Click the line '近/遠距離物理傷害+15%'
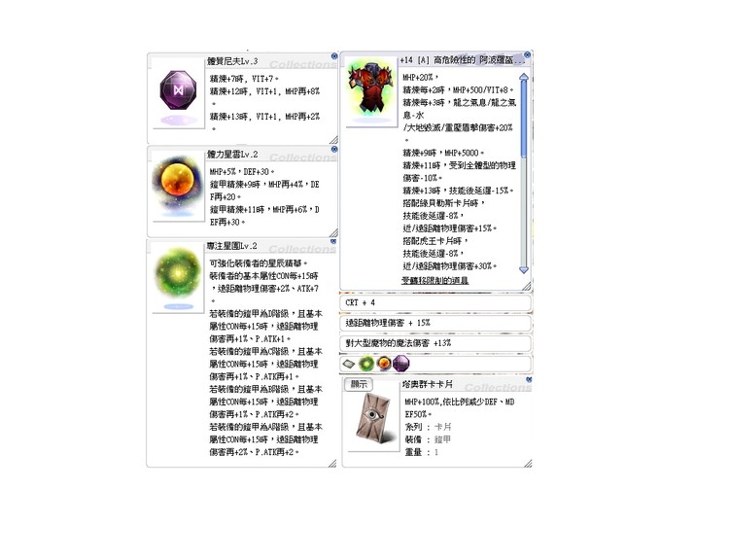 tap(450, 228)
